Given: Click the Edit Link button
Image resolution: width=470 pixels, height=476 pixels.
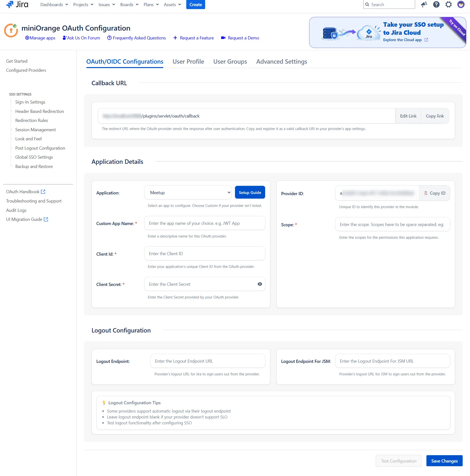Looking at the screenshot, I should [408, 116].
